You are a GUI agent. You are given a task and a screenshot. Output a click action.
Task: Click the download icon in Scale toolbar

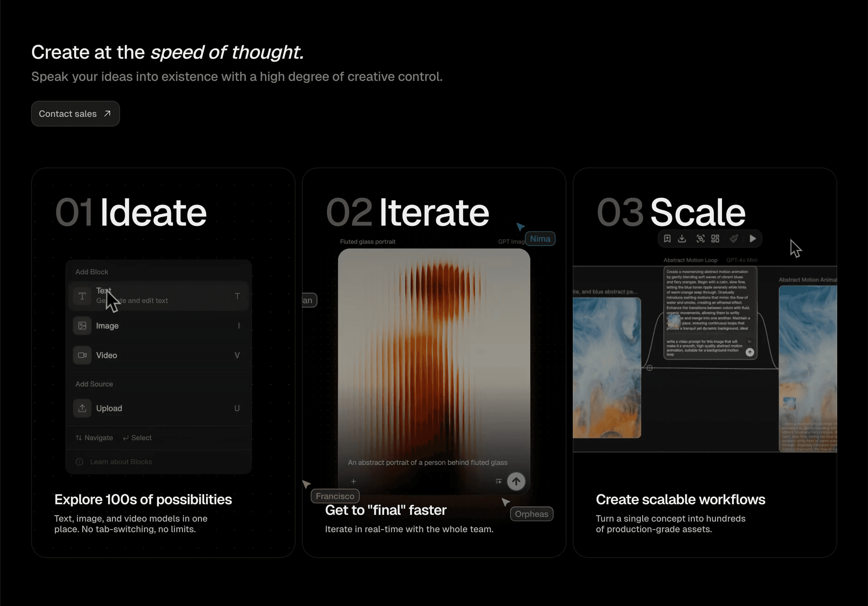pos(682,238)
